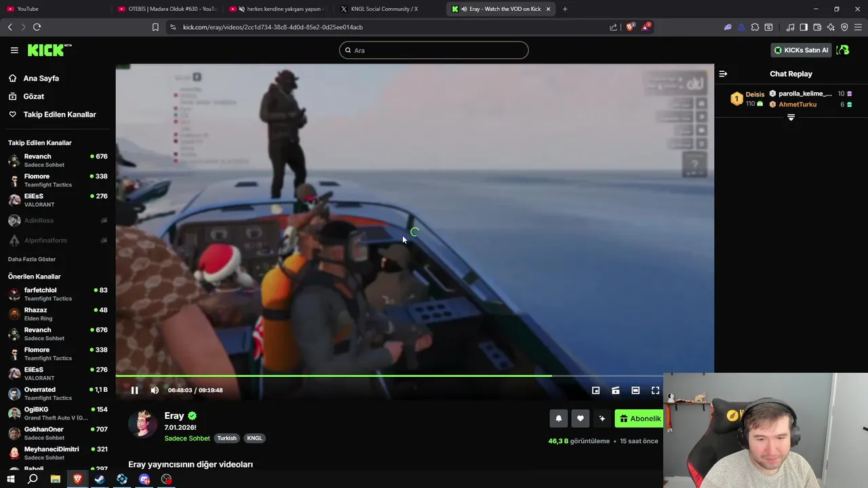Open the green profile avatar menu
Image resolution: width=868 pixels, height=488 pixels.
click(x=843, y=50)
